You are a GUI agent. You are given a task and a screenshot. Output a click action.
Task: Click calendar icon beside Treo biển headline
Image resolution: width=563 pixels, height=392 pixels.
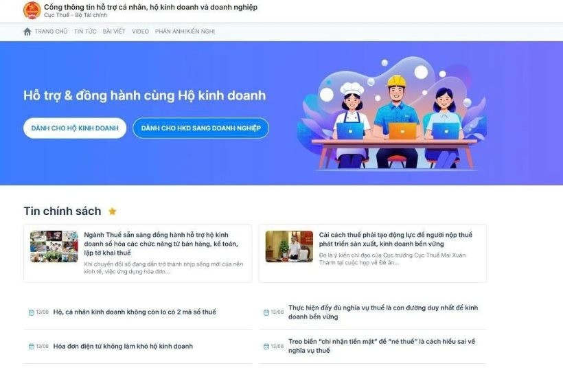[x=266, y=347]
